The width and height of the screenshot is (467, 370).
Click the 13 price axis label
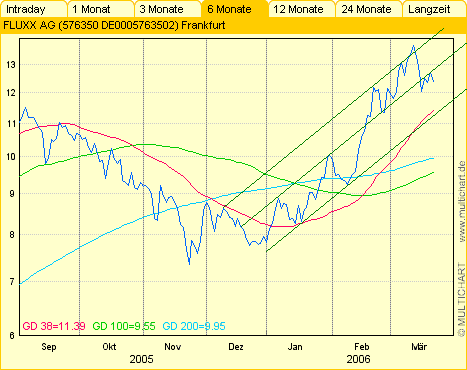11,65
